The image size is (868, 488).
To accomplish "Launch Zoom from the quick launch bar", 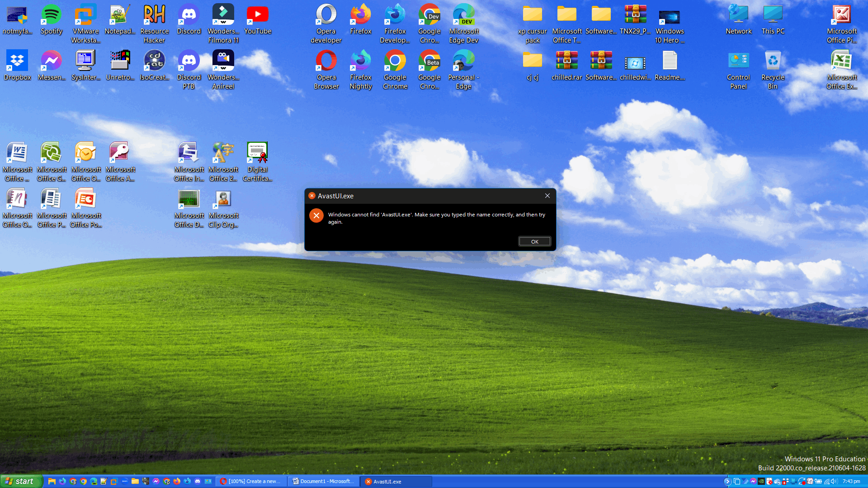I will pyautogui.click(x=124, y=481).
